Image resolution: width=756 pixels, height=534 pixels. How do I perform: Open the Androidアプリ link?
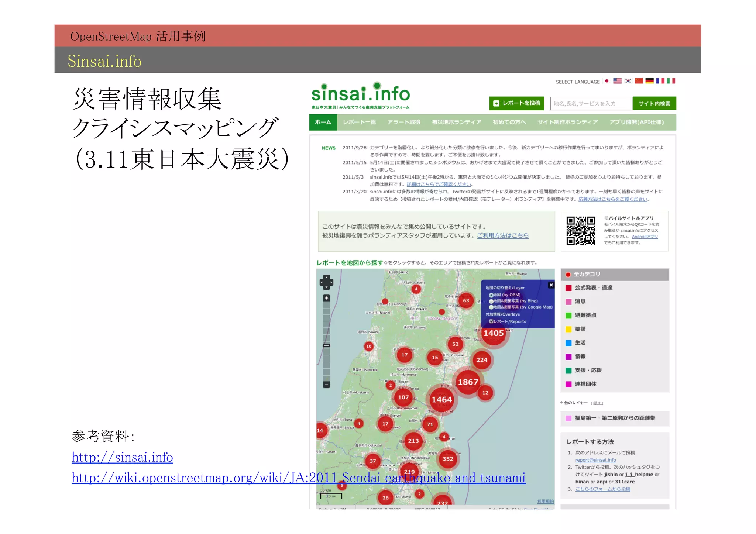[x=645, y=237]
